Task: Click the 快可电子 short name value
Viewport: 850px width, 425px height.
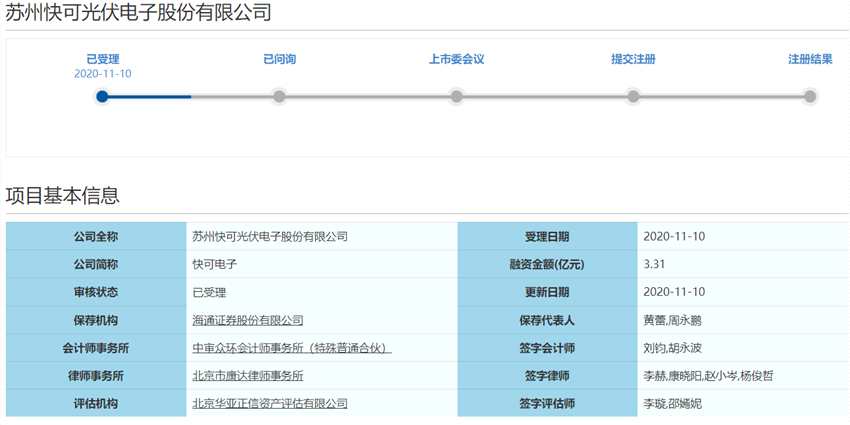Action: coord(215,265)
